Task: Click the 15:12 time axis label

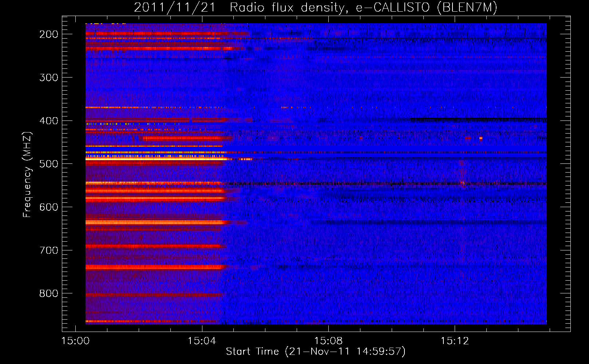Action: point(455,341)
